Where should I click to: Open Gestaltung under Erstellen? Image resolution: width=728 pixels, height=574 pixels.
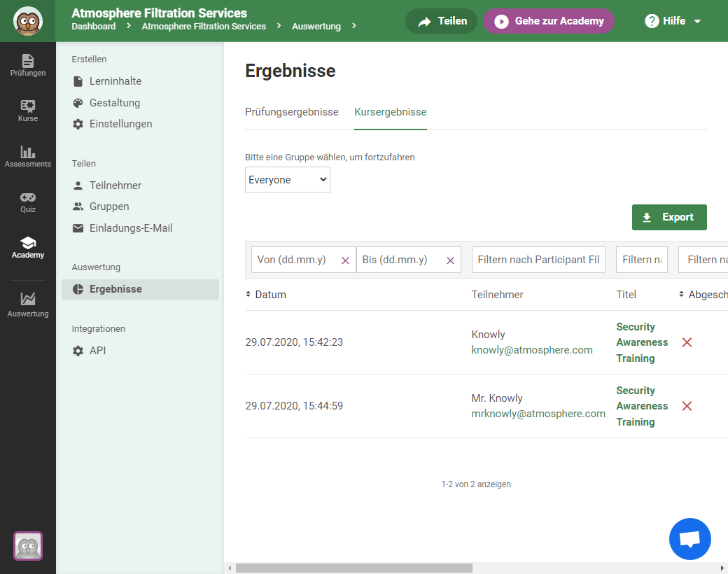coord(106,103)
